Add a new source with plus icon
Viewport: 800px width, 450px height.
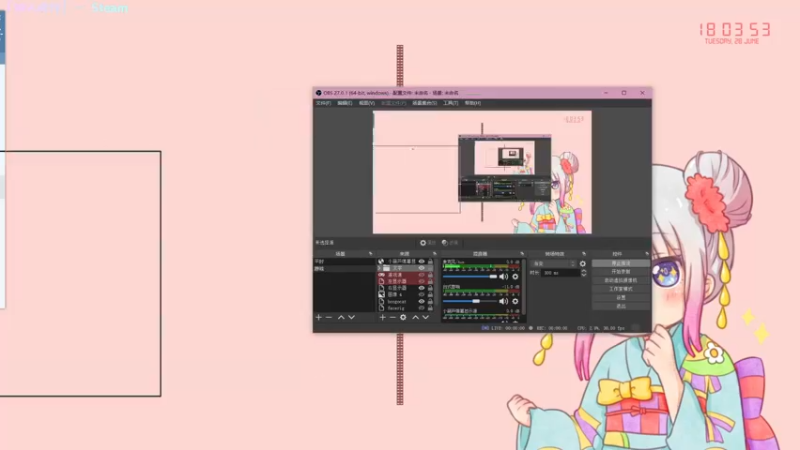(383, 317)
